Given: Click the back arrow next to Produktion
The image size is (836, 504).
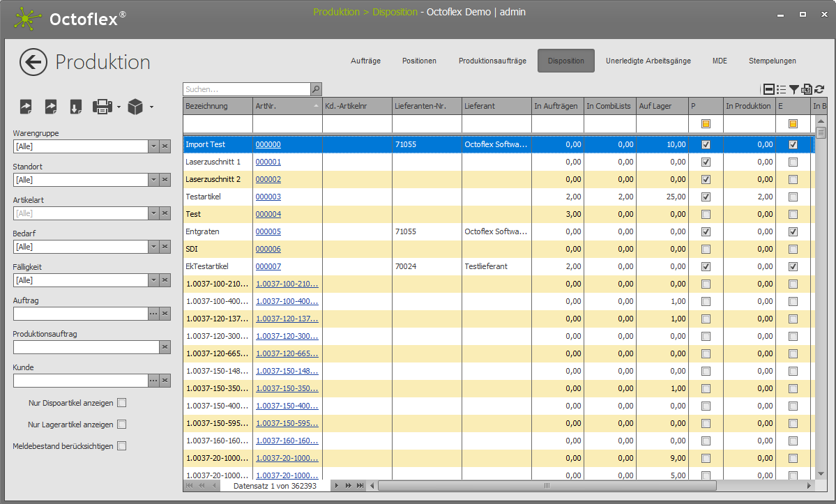Looking at the screenshot, I should coord(33,62).
